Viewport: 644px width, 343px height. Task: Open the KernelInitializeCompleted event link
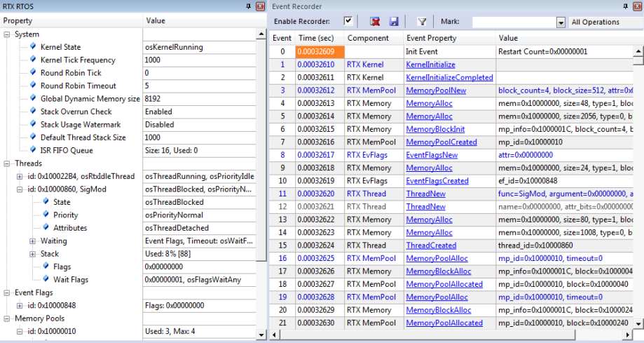449,77
